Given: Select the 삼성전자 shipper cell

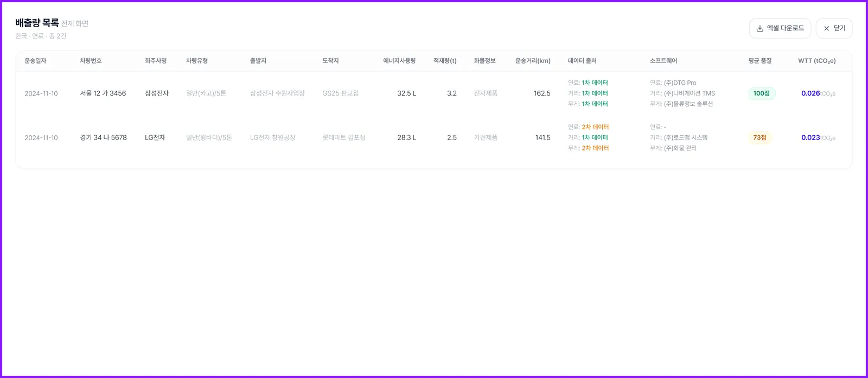Looking at the screenshot, I should click(x=157, y=93).
